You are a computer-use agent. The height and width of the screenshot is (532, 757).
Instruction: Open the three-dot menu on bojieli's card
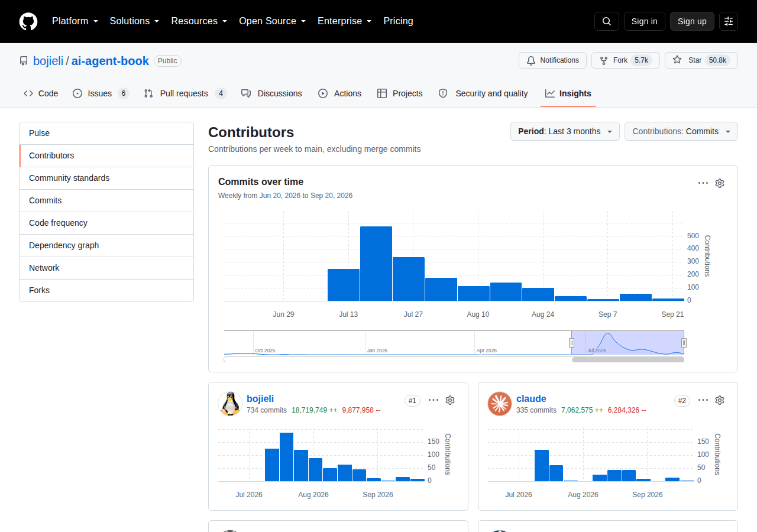434,400
